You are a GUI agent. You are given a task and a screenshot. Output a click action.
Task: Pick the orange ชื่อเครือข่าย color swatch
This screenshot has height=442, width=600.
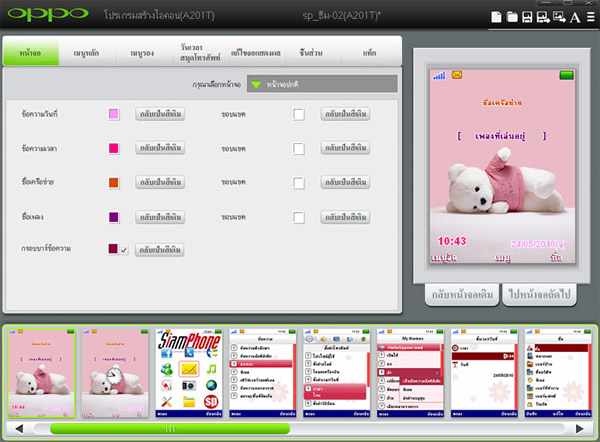(114, 183)
